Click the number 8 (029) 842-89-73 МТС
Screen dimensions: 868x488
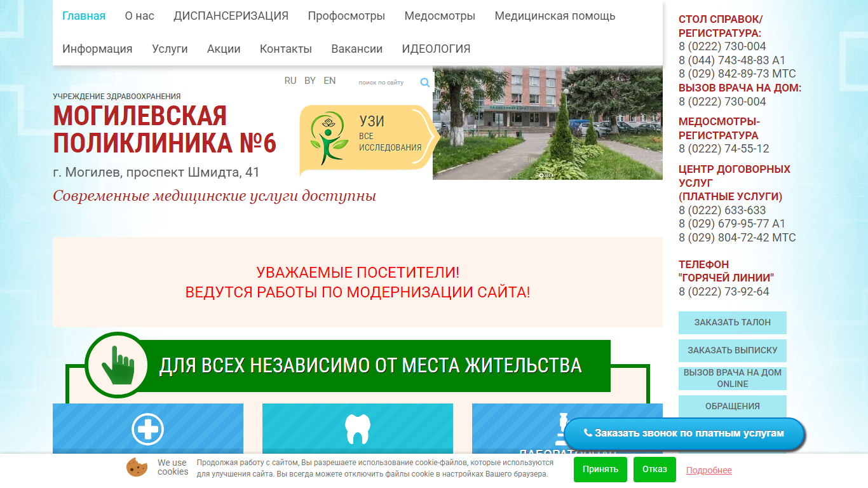click(x=737, y=74)
